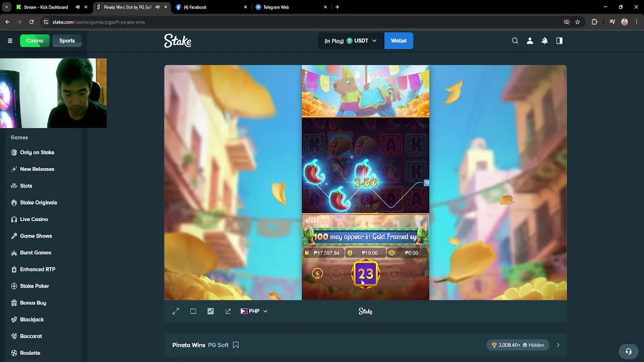Open the slot game hamburger menu
The image size is (644, 362).
click(x=427, y=274)
